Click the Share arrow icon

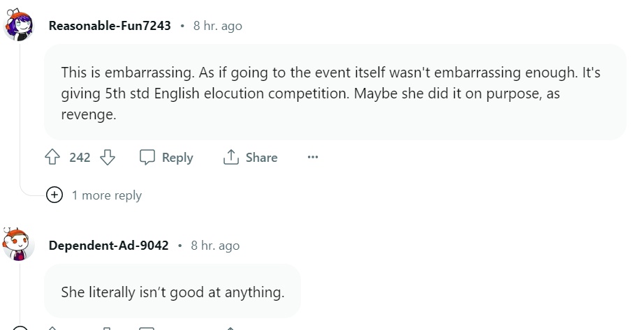(231, 158)
